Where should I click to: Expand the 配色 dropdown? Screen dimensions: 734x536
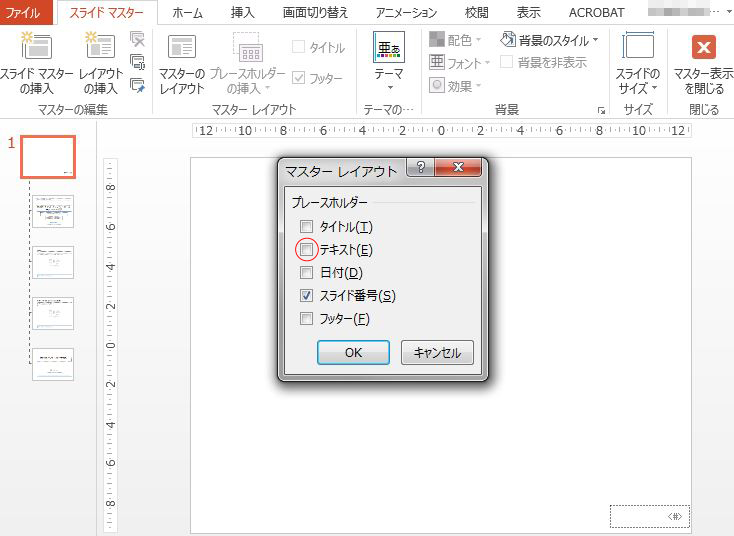pos(478,40)
